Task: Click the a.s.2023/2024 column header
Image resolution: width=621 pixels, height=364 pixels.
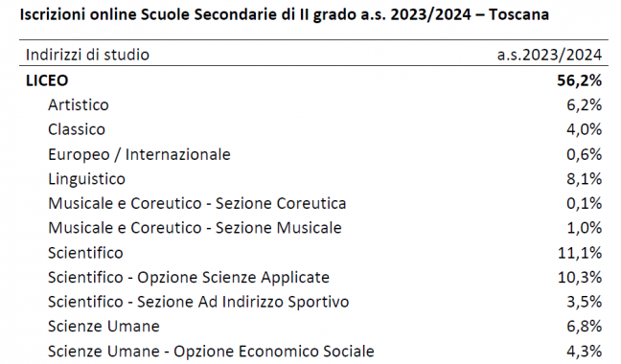Action: 549,55
